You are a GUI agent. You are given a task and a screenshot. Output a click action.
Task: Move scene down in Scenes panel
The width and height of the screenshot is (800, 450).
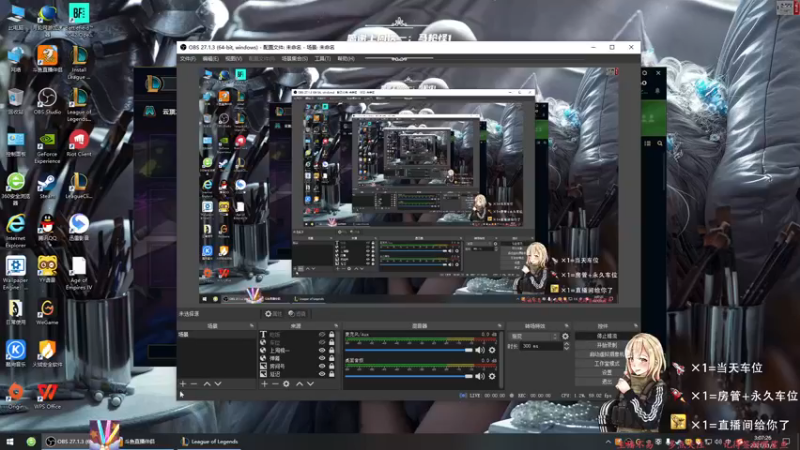tap(218, 384)
